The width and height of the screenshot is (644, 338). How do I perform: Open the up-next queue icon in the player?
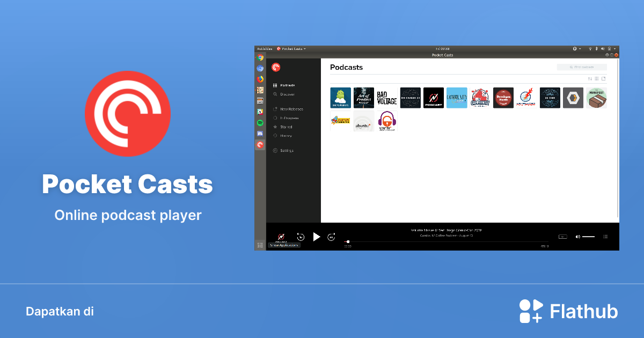tap(605, 237)
